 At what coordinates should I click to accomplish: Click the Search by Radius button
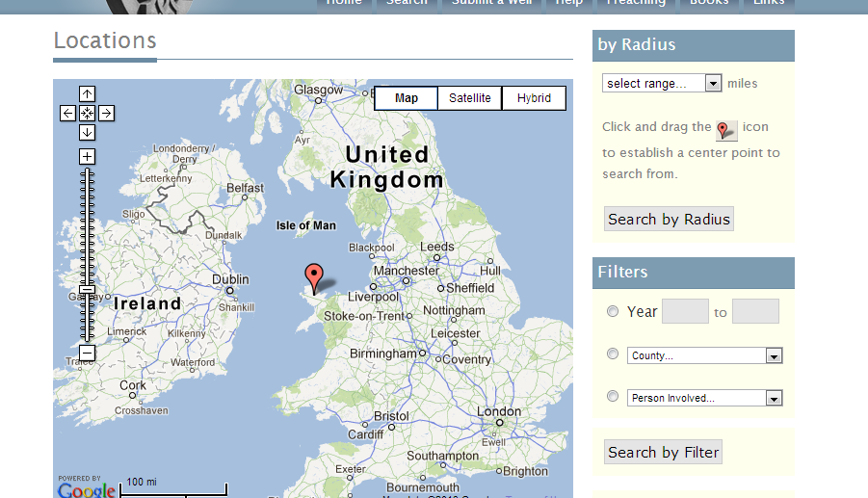pos(669,219)
